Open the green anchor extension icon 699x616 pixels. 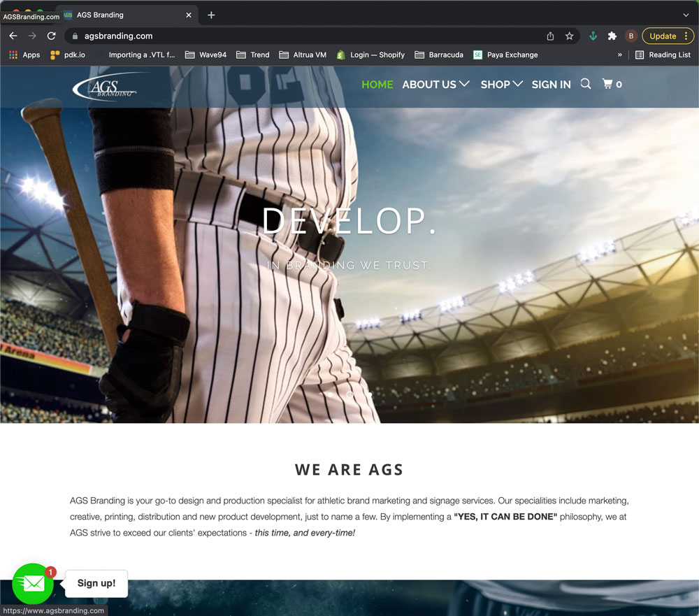[x=593, y=36]
